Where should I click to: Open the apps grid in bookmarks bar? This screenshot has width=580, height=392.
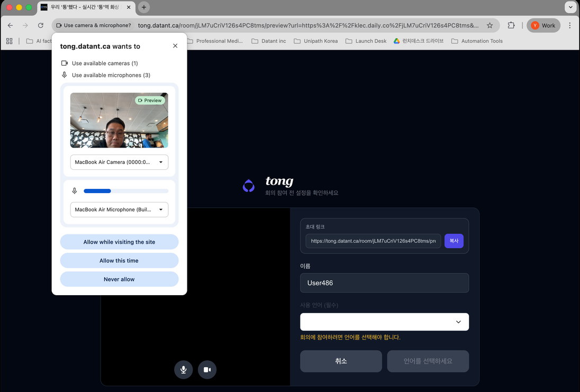[x=9, y=41]
